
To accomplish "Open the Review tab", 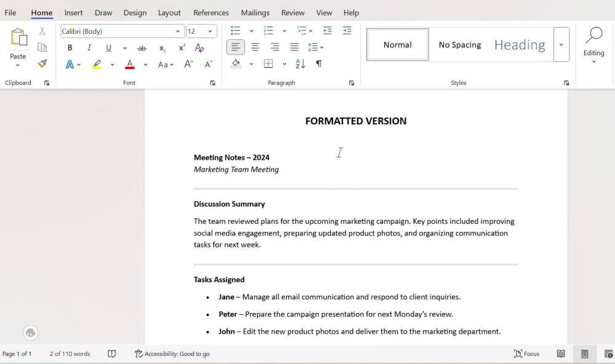I will pyautogui.click(x=293, y=12).
